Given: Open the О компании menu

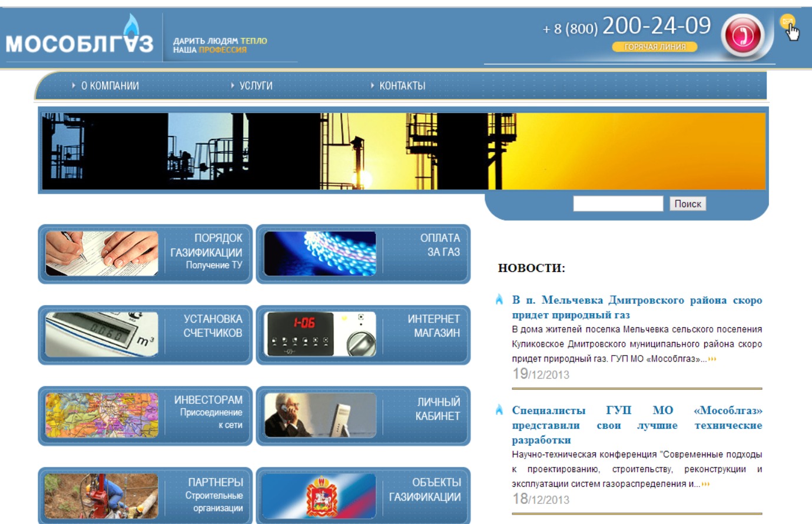Looking at the screenshot, I should coord(110,86).
